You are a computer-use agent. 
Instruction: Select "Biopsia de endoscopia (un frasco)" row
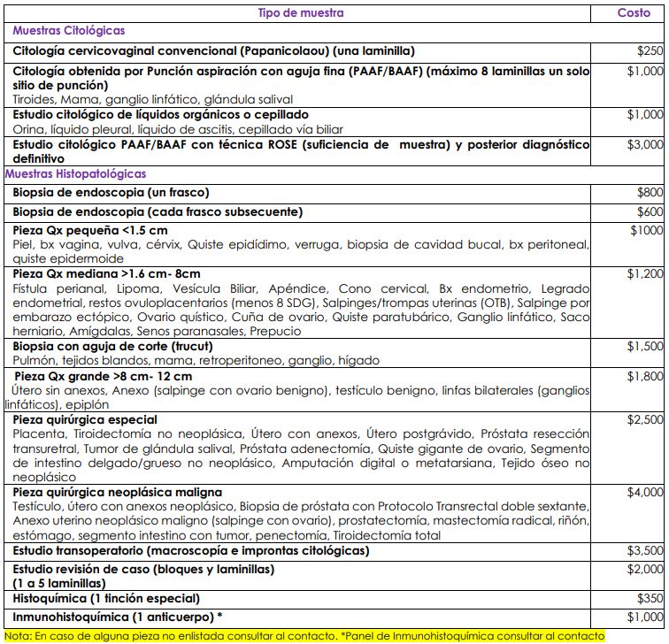(111, 192)
